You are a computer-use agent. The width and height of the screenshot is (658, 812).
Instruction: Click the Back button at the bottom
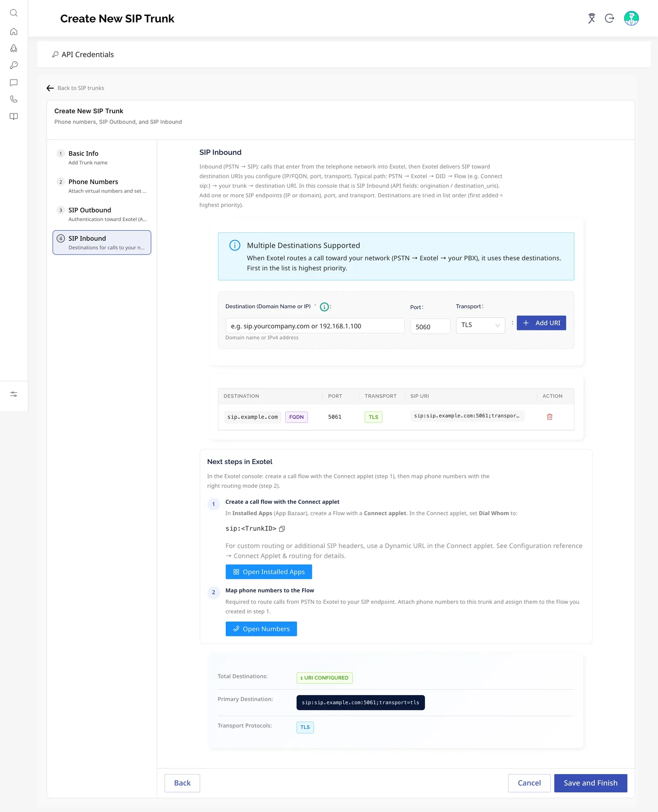click(x=182, y=783)
